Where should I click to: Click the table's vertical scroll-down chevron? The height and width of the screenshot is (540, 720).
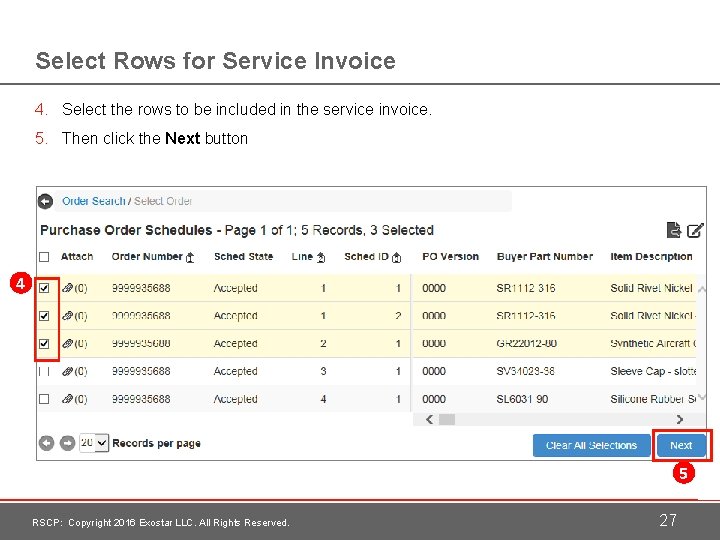702,397
